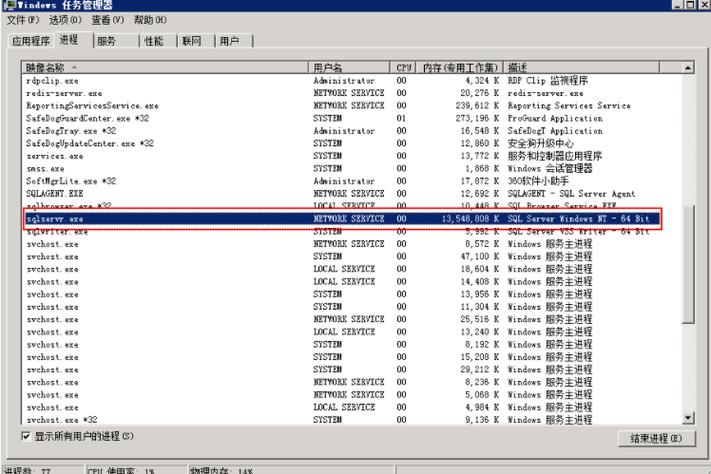Click the 25,516 K svchost memory value
711x474 pixels.
(480, 319)
